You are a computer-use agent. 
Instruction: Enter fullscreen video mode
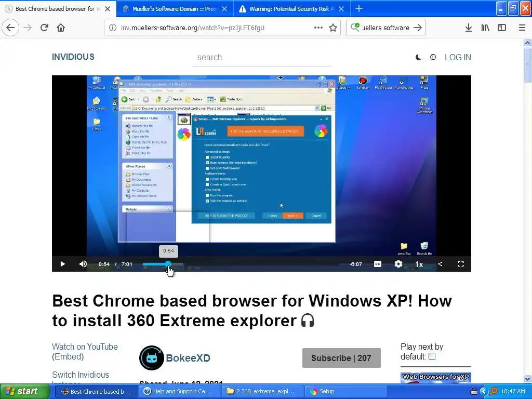point(461,264)
